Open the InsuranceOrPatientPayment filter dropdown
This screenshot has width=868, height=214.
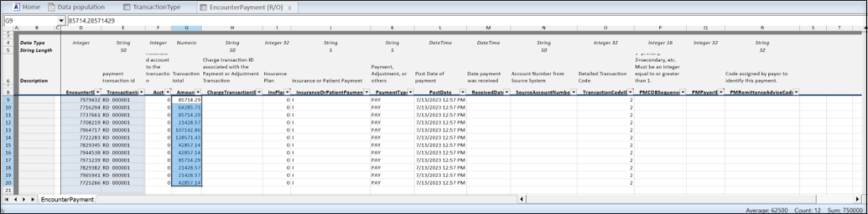click(366, 92)
